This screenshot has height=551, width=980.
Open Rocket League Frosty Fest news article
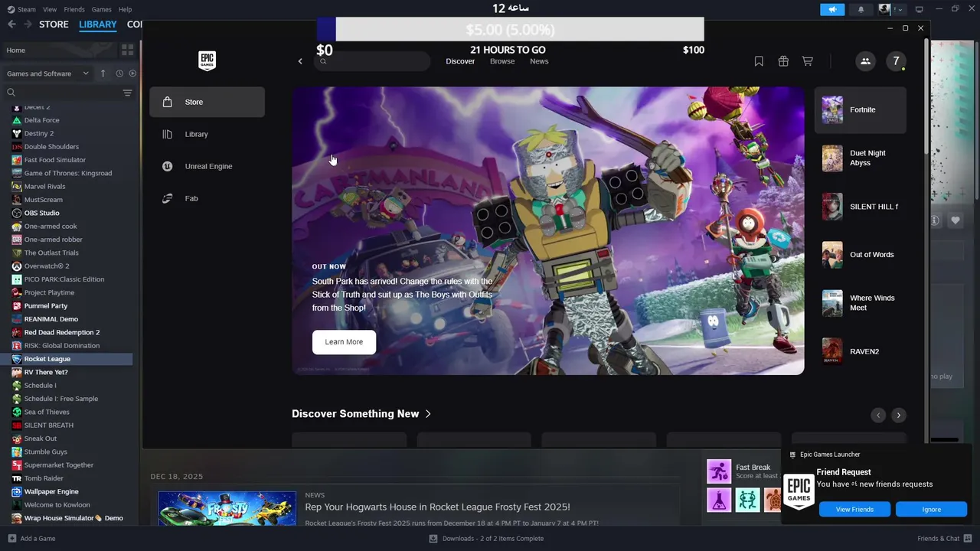(x=437, y=507)
